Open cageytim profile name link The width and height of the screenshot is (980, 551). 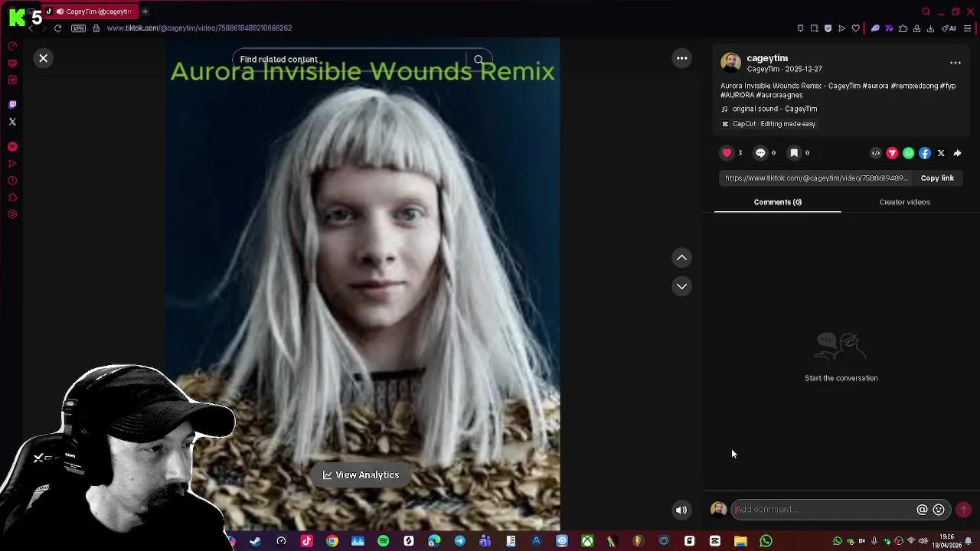click(x=767, y=58)
